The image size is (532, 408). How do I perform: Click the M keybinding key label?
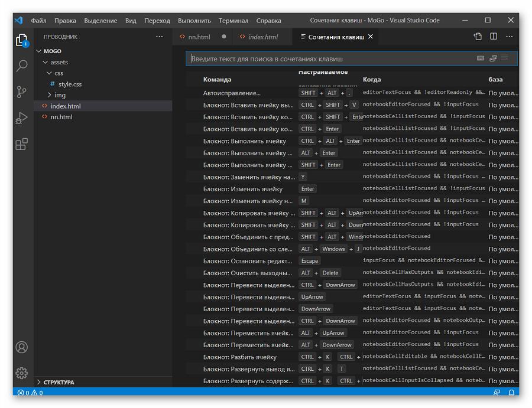coord(304,201)
